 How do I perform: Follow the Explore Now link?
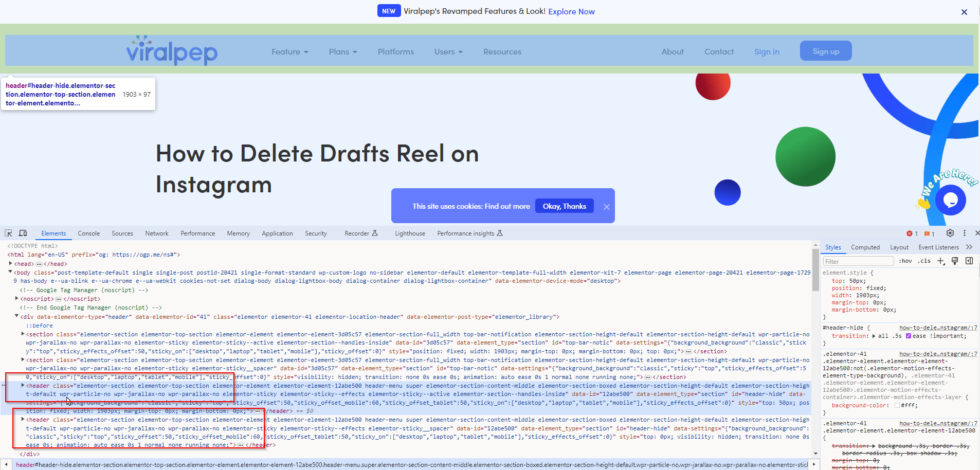[571, 11]
